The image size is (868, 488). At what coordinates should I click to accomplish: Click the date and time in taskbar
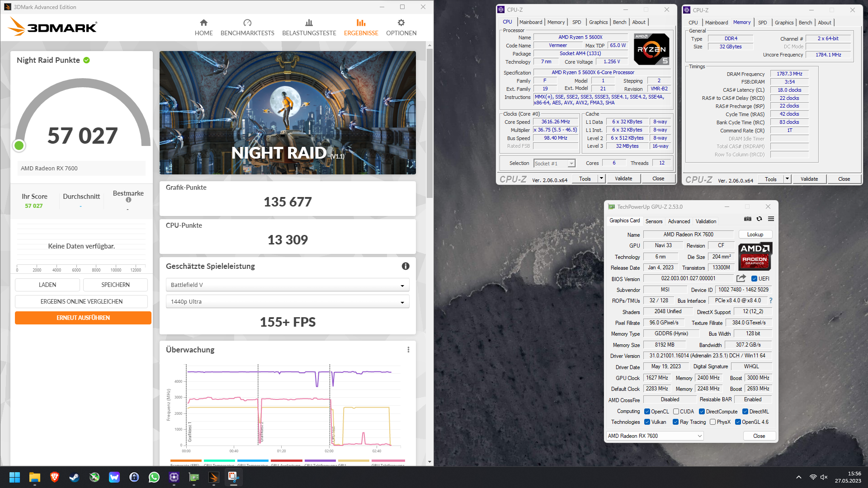click(x=848, y=477)
